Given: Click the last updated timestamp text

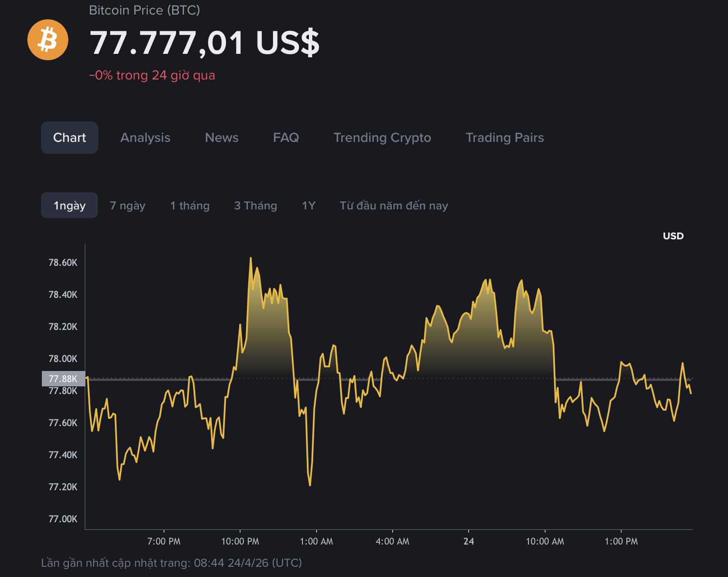Looking at the screenshot, I should (x=170, y=563).
